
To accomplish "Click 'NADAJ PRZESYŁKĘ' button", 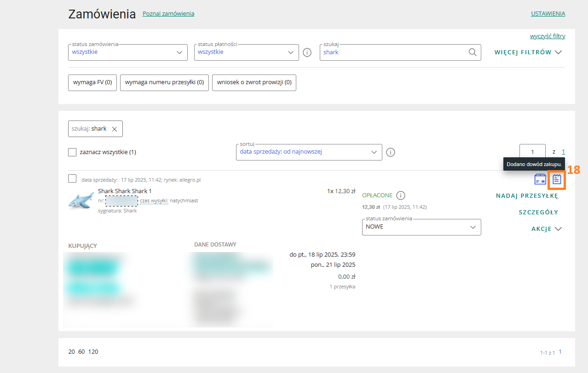I will [527, 196].
